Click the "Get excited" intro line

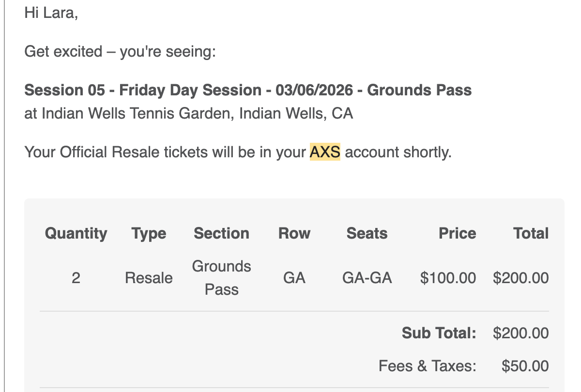[120, 51]
